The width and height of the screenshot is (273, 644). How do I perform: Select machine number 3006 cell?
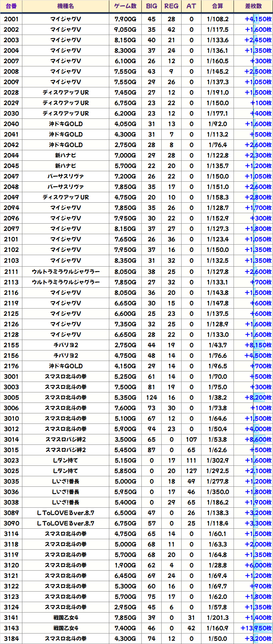click(x=11, y=408)
